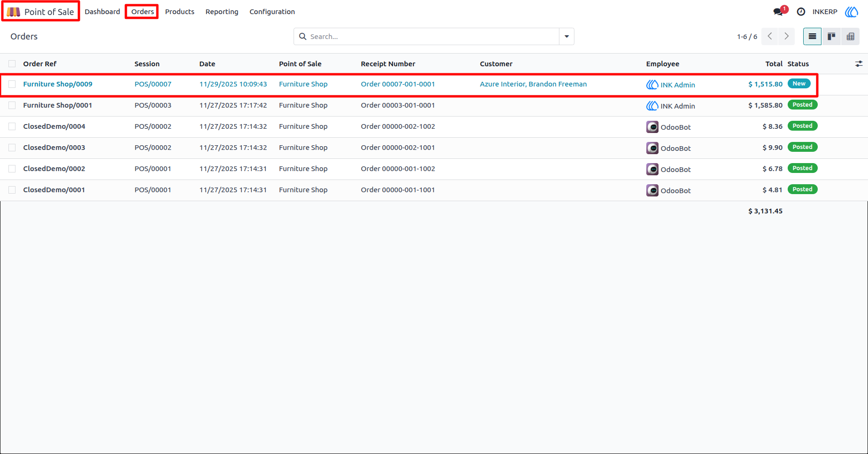Sort by Date column header
The height and width of the screenshot is (454, 868).
coord(207,64)
